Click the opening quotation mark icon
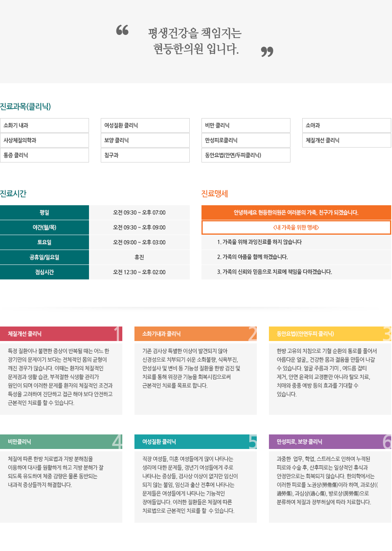 pos(122,30)
